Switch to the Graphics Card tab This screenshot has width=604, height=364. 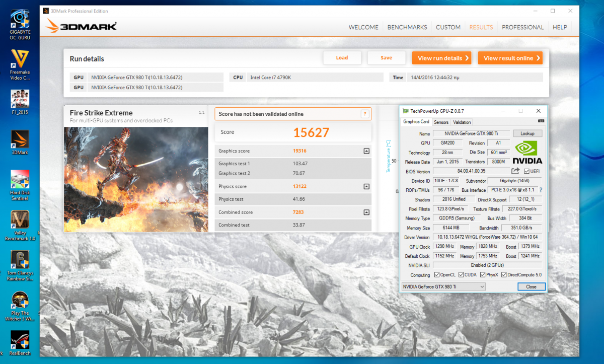pyautogui.click(x=416, y=122)
